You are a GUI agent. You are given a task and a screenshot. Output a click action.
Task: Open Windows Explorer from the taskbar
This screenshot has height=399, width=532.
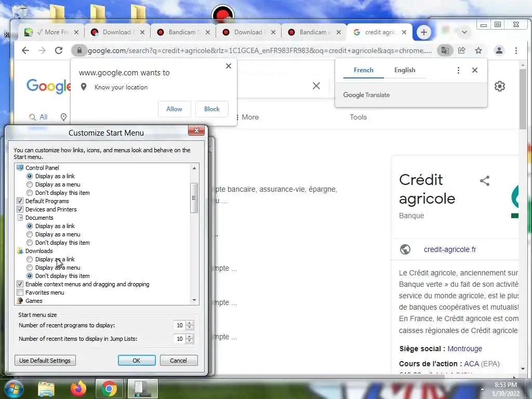click(46, 389)
